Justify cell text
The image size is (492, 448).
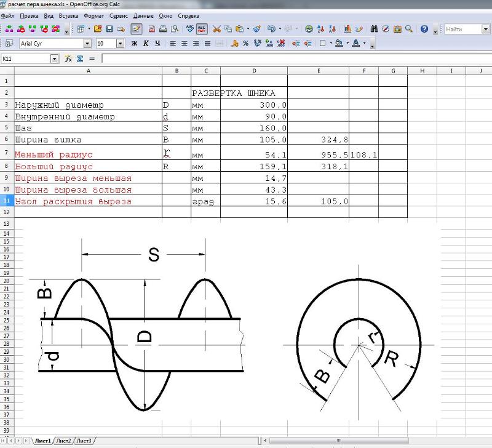207,43
